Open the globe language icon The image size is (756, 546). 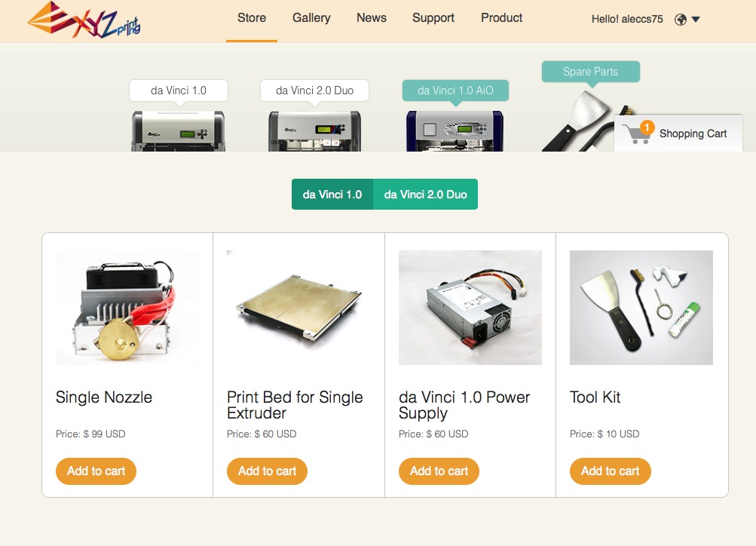pos(681,20)
